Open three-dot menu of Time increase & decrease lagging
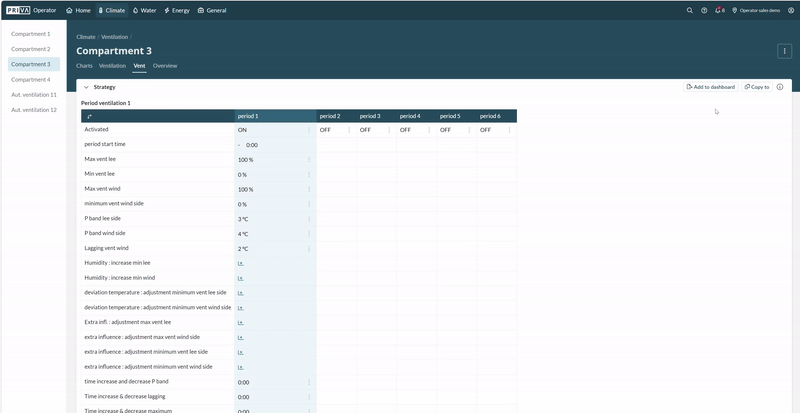The width and height of the screenshot is (800, 413). [309, 397]
